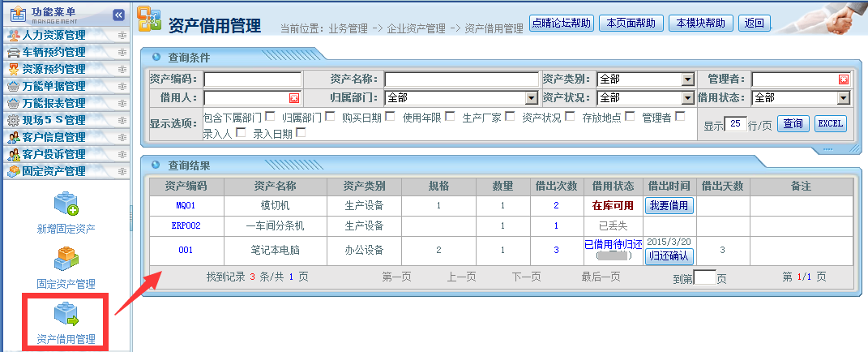Open the 资产类别 dropdown

[x=688, y=79]
